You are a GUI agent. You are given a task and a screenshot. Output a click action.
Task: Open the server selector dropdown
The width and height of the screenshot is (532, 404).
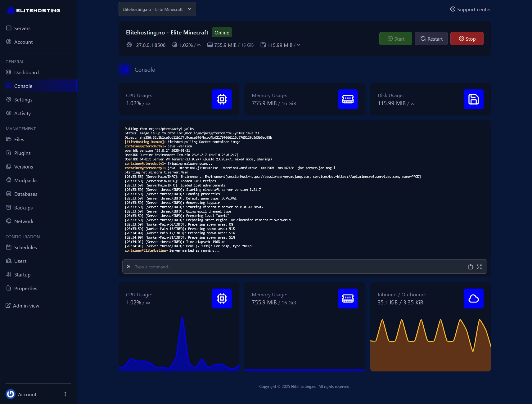tap(157, 9)
